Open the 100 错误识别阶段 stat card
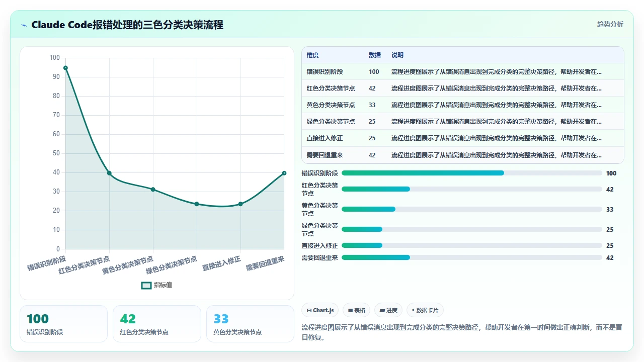This screenshot has height=362, width=644. point(63,324)
